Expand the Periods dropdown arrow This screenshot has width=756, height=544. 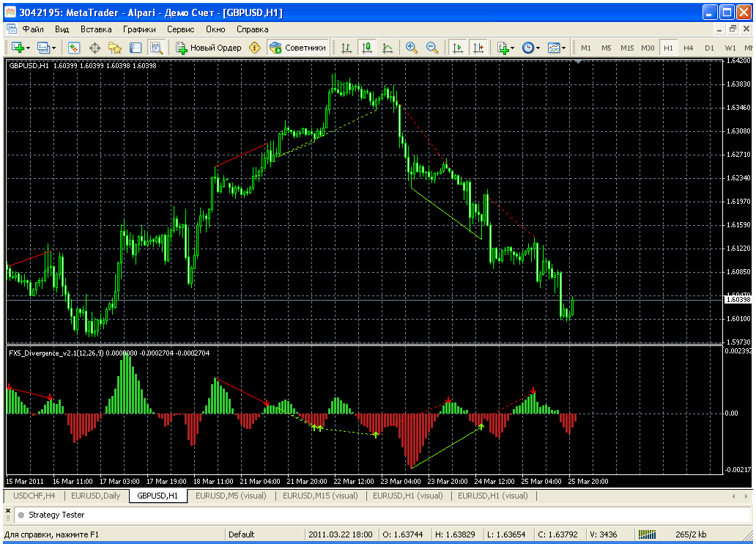[538, 48]
